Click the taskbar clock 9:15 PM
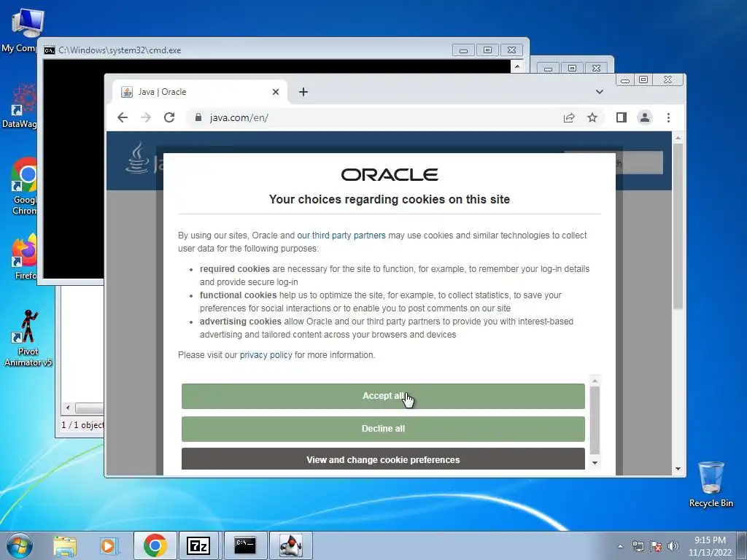 pyautogui.click(x=710, y=540)
